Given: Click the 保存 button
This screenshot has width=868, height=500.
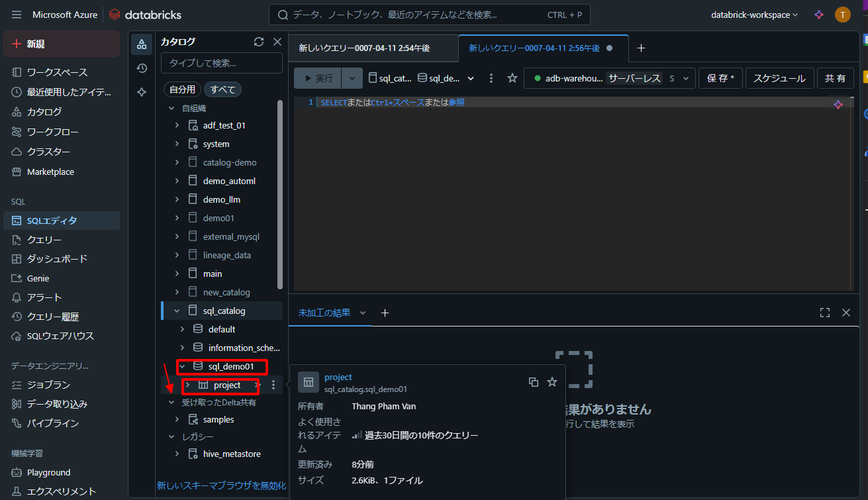Looking at the screenshot, I should click(720, 78).
